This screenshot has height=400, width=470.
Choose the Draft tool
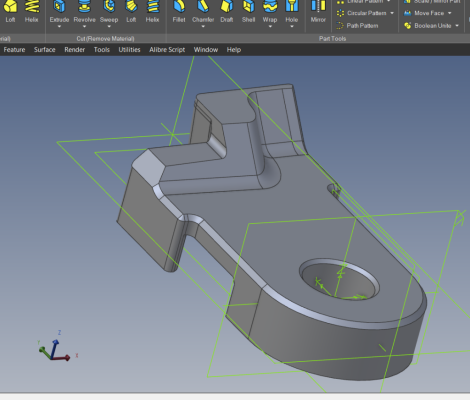click(x=227, y=6)
